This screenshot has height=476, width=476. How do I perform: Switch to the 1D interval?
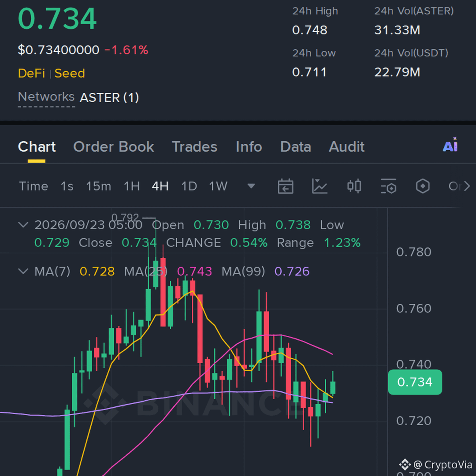pos(189,186)
